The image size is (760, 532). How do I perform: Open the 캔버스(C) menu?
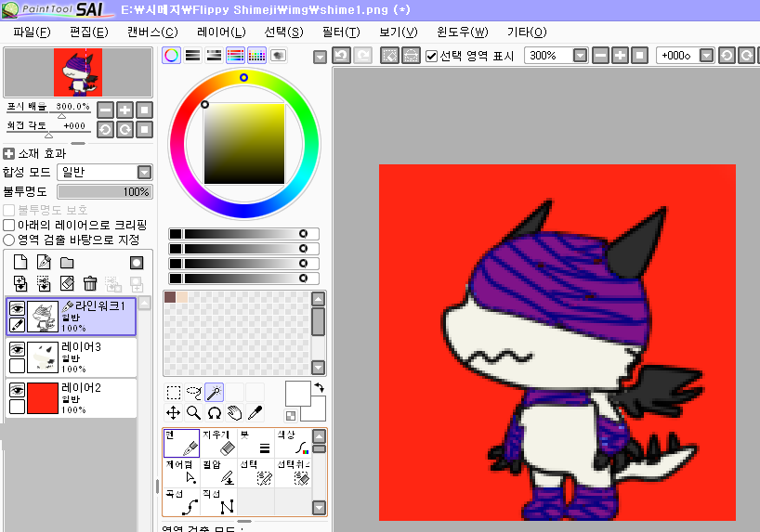tap(152, 32)
